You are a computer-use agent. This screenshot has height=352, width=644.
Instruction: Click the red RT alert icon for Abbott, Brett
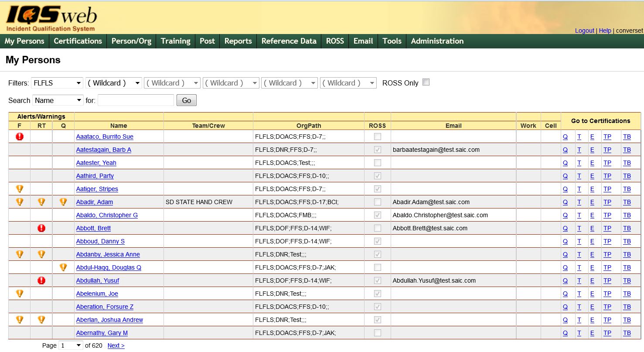click(x=41, y=228)
